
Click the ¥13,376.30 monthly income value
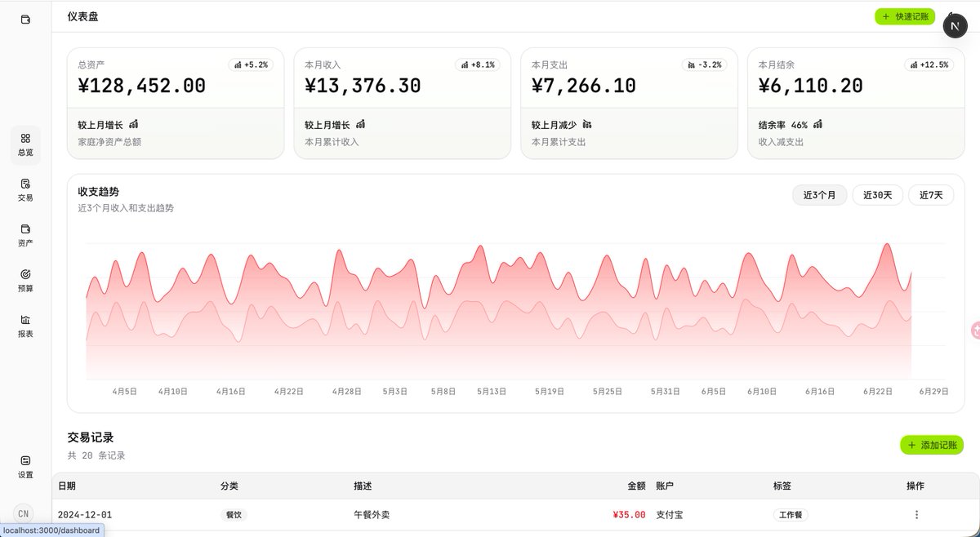[x=363, y=86]
